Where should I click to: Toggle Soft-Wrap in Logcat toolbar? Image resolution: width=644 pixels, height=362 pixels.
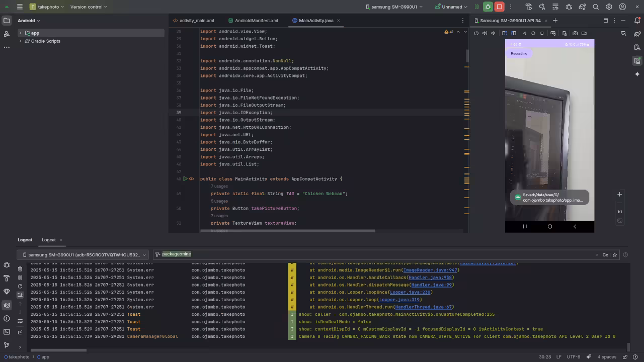[x=20, y=321]
